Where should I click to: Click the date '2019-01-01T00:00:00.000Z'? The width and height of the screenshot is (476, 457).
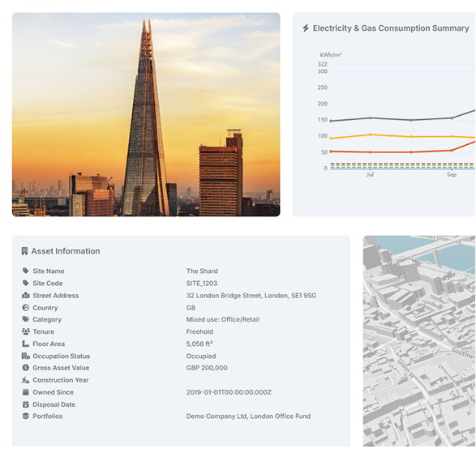(x=229, y=392)
